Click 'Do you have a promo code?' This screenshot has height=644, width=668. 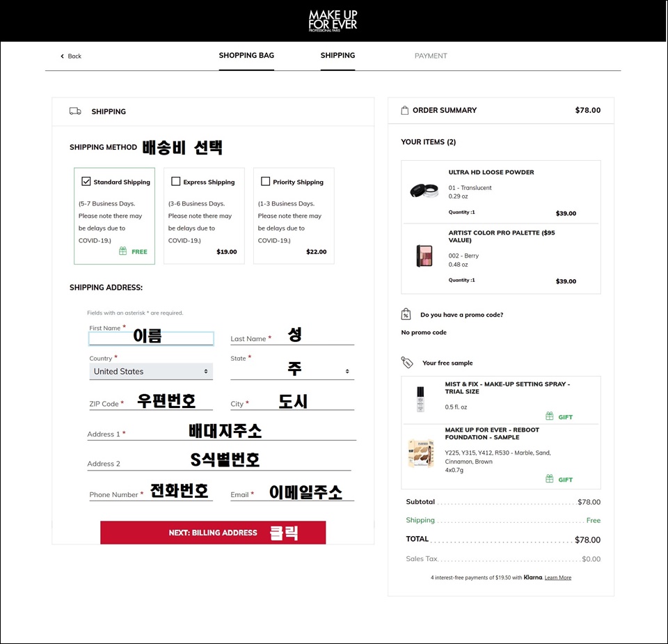click(x=461, y=315)
